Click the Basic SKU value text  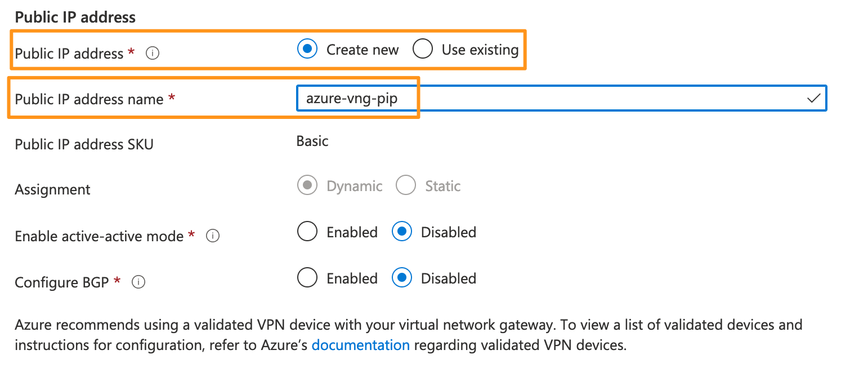tap(312, 141)
